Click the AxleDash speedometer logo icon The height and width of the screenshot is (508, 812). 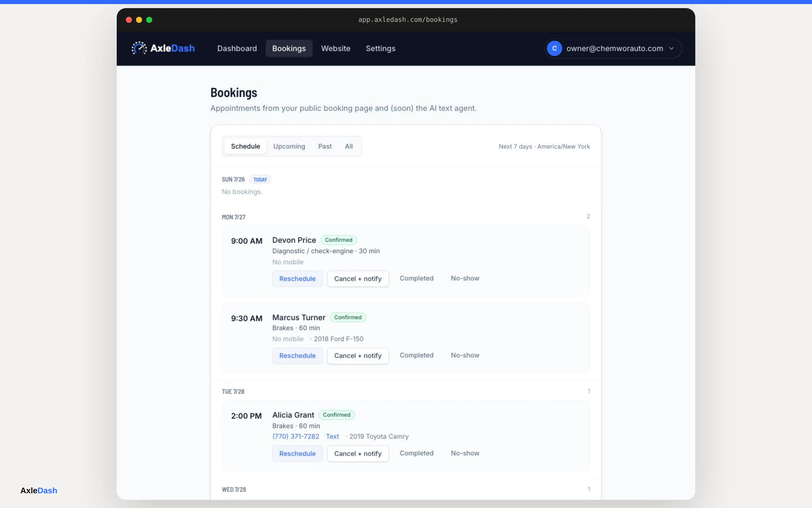pyautogui.click(x=139, y=48)
